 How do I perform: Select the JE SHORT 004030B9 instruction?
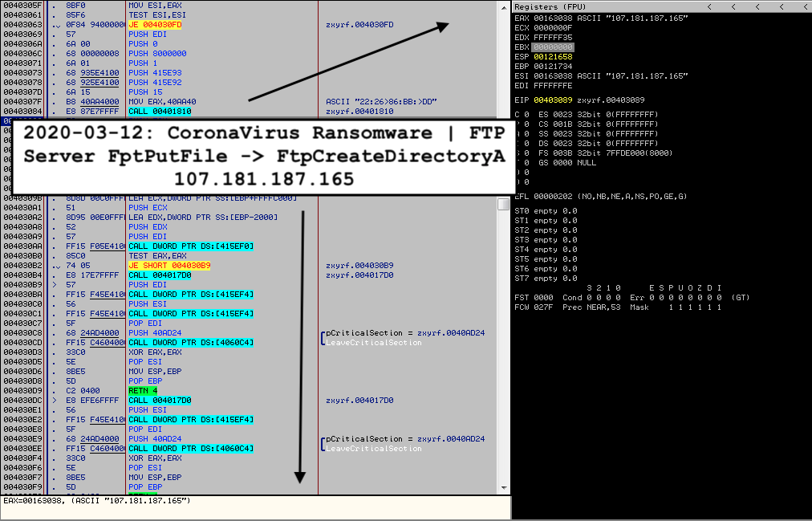click(169, 266)
